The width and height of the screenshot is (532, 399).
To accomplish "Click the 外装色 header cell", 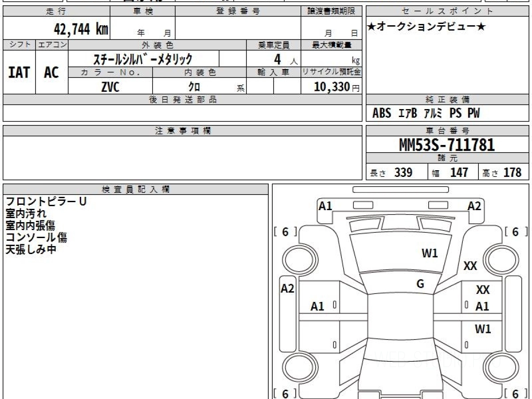I will click(157, 45).
